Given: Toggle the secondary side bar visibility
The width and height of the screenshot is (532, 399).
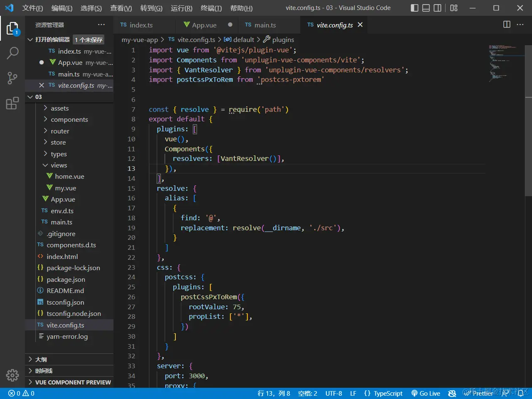Looking at the screenshot, I should click(438, 8).
